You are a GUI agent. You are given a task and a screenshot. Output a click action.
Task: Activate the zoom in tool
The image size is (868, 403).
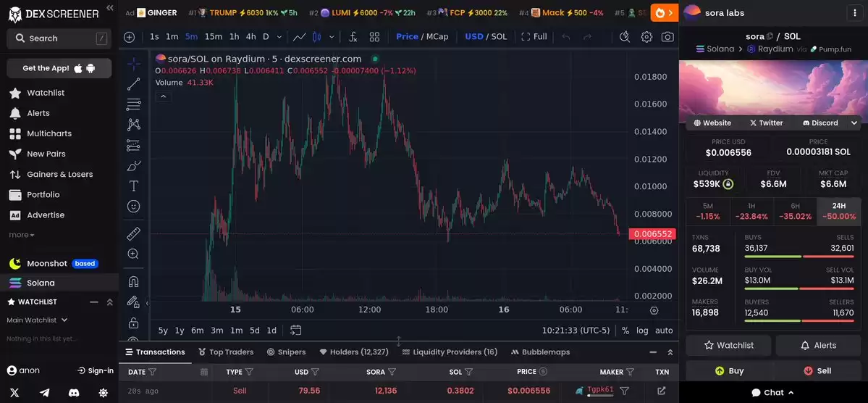pyautogui.click(x=133, y=254)
